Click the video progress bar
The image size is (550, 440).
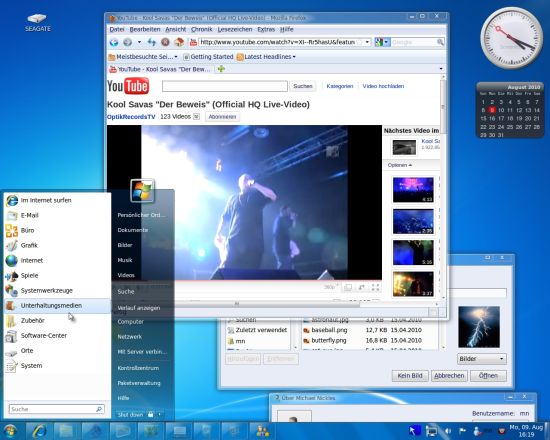(244, 280)
